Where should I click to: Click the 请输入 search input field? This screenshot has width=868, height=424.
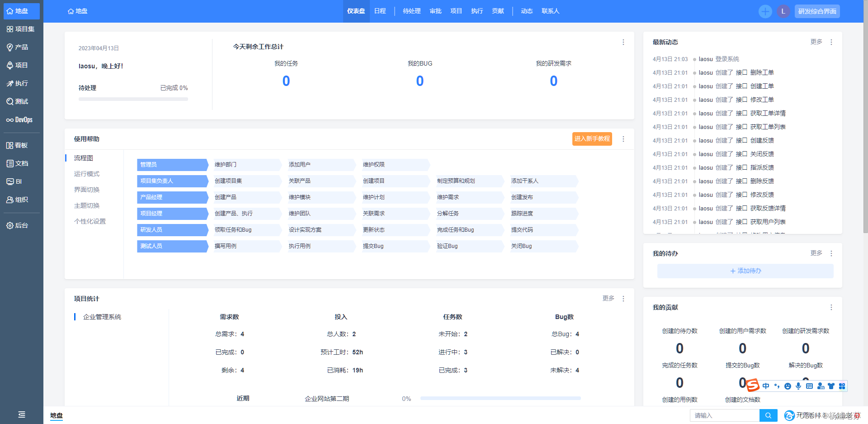pyautogui.click(x=724, y=415)
